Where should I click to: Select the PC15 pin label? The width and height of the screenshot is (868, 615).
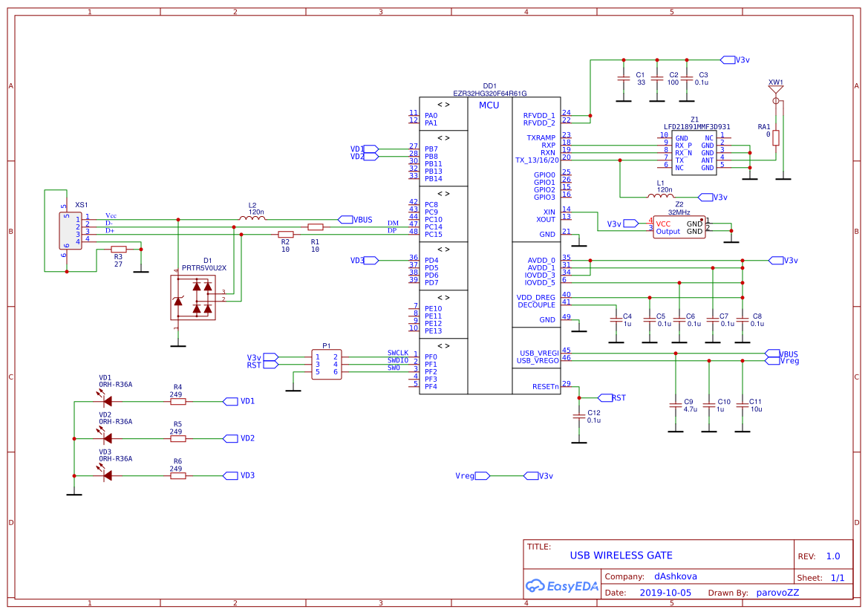[434, 234]
